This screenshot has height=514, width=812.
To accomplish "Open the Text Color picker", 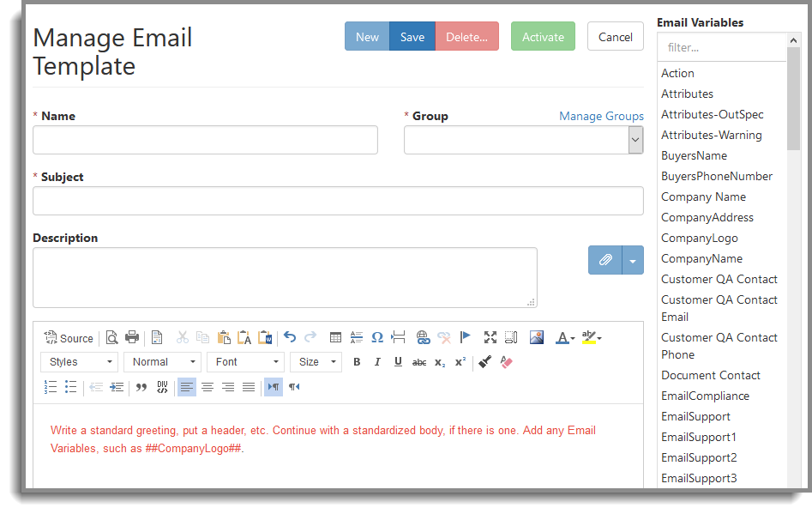I will tap(565, 338).
